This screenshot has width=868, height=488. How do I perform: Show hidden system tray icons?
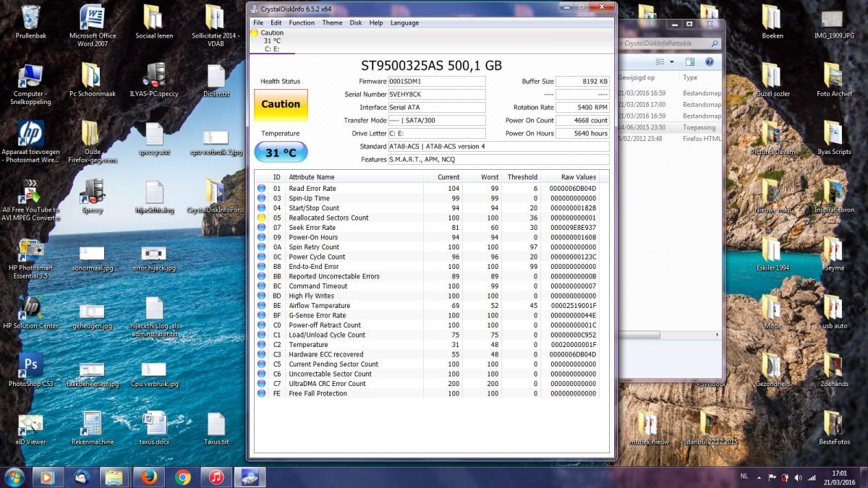tap(759, 477)
